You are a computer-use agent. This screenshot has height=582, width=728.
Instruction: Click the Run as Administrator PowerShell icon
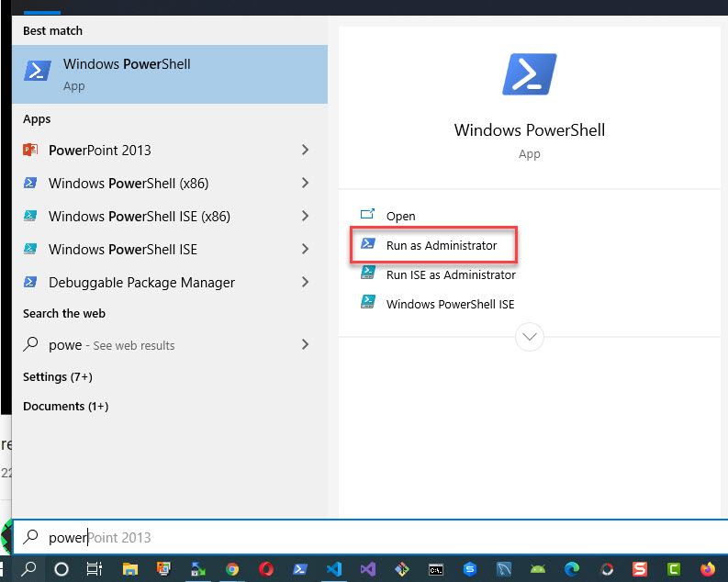[368, 243]
